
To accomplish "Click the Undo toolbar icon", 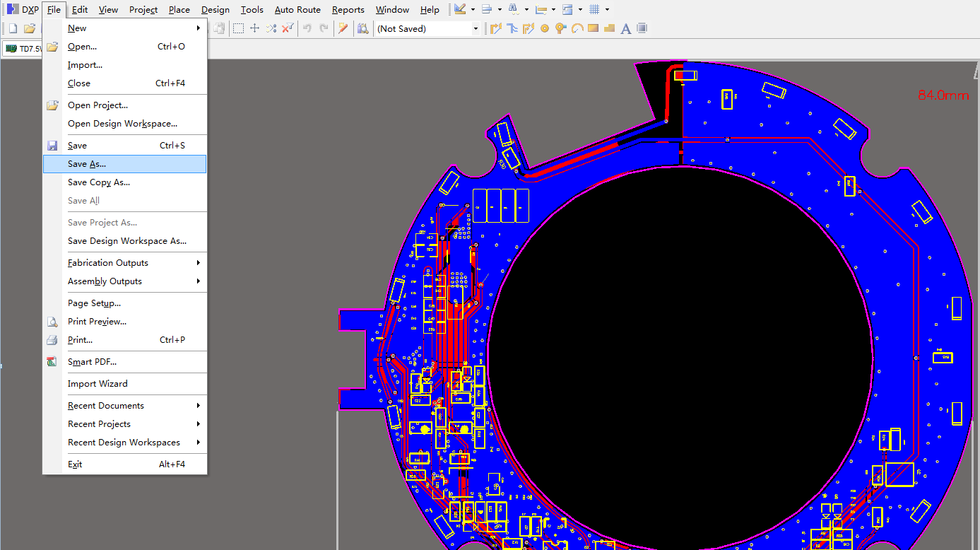I will point(305,28).
